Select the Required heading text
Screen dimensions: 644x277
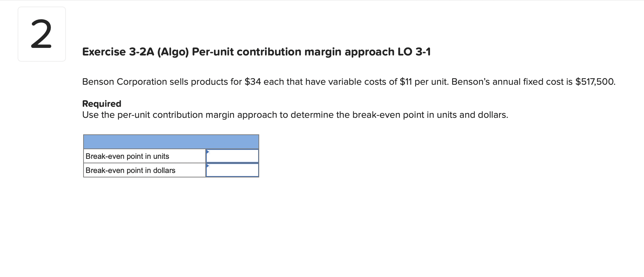pyautogui.click(x=101, y=104)
